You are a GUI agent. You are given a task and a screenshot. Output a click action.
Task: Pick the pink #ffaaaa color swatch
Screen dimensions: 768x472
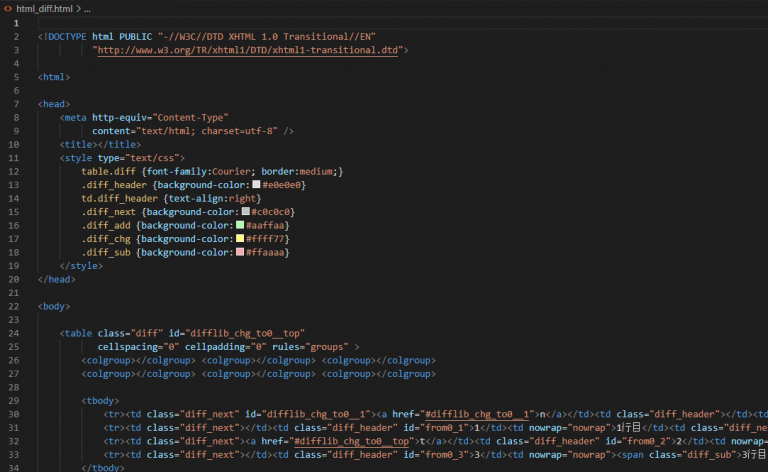point(239,253)
